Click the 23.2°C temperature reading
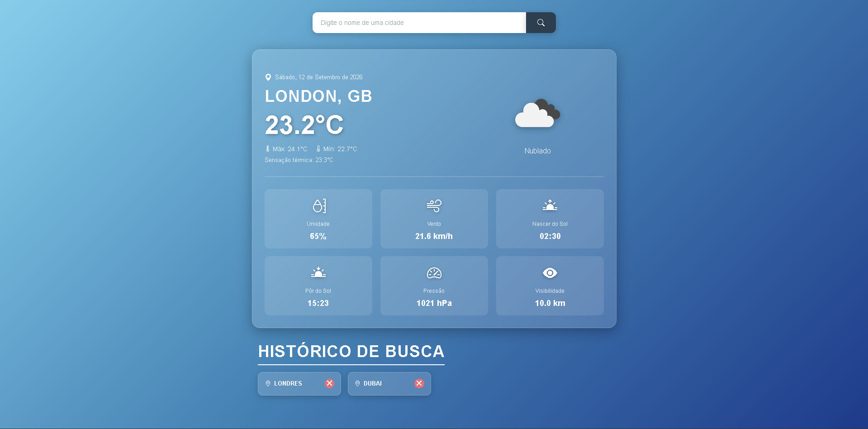The width and height of the screenshot is (868, 429). pyautogui.click(x=304, y=125)
